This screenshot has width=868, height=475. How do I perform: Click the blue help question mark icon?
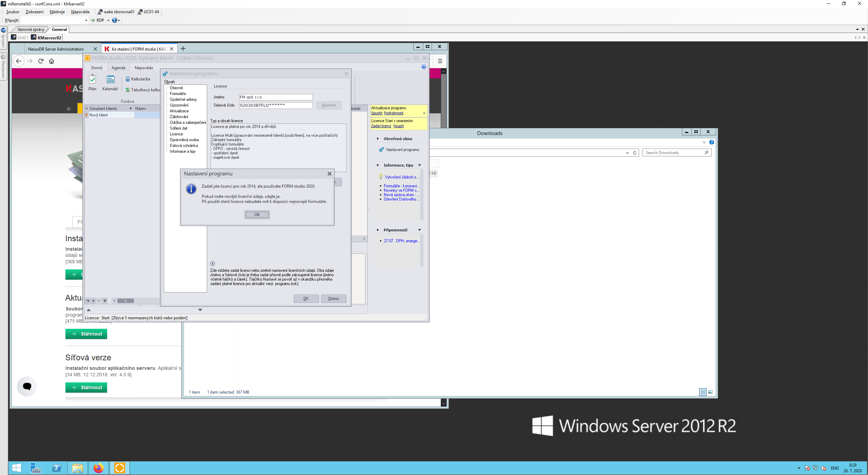tap(423, 67)
